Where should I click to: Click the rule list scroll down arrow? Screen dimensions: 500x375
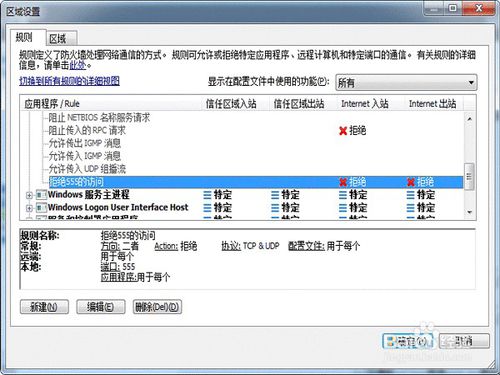pyautogui.click(x=470, y=212)
